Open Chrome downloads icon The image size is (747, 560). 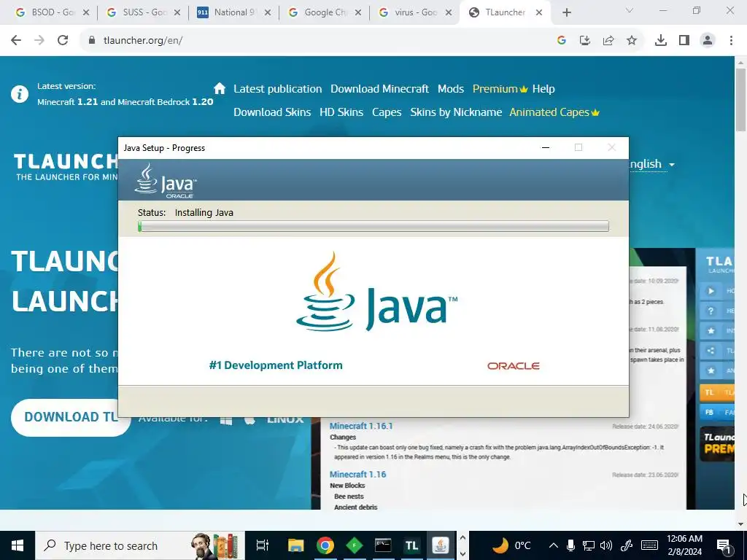(660, 41)
